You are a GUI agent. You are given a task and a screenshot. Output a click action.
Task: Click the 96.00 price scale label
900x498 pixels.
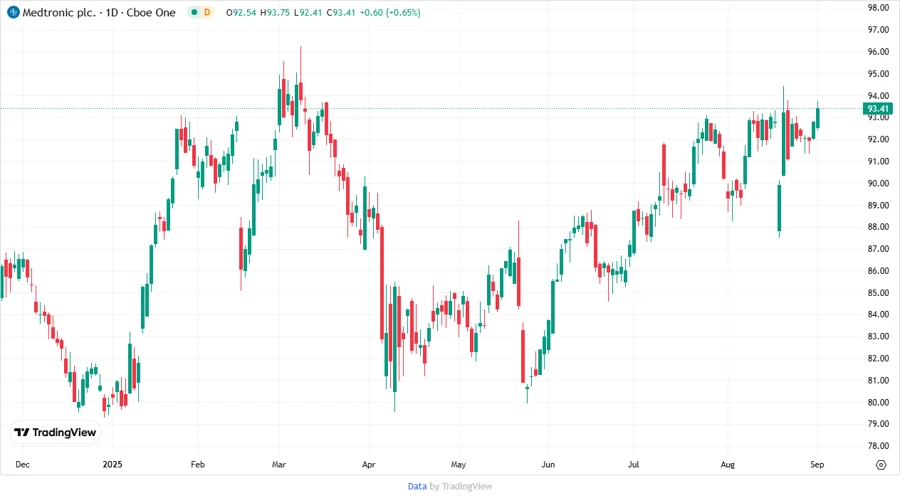pos(878,52)
